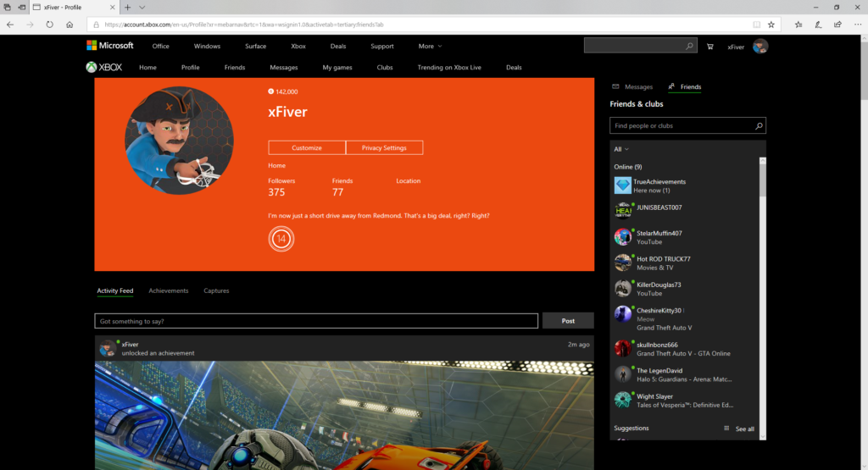Click the Customize button
Viewport: 868px width, 470px height.
(x=307, y=147)
